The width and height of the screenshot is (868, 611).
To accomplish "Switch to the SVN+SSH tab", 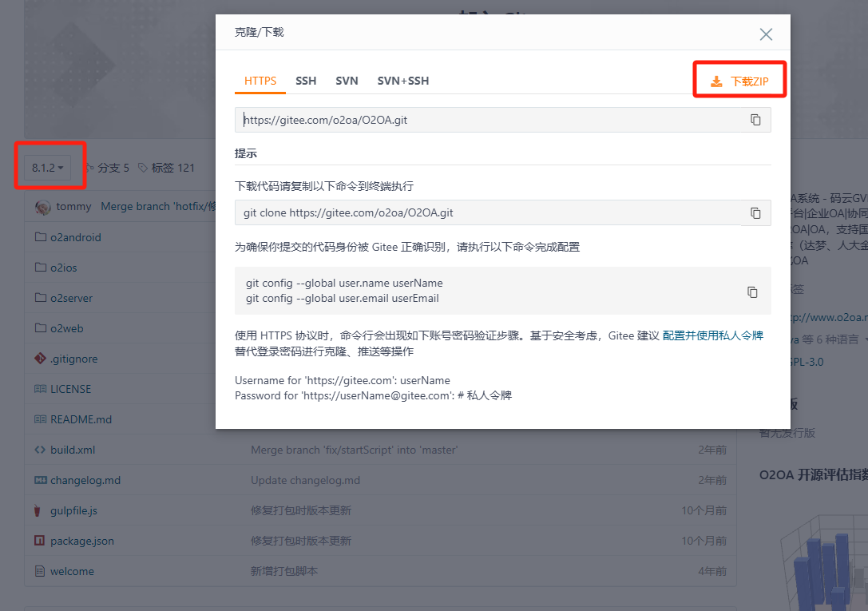I will point(403,81).
